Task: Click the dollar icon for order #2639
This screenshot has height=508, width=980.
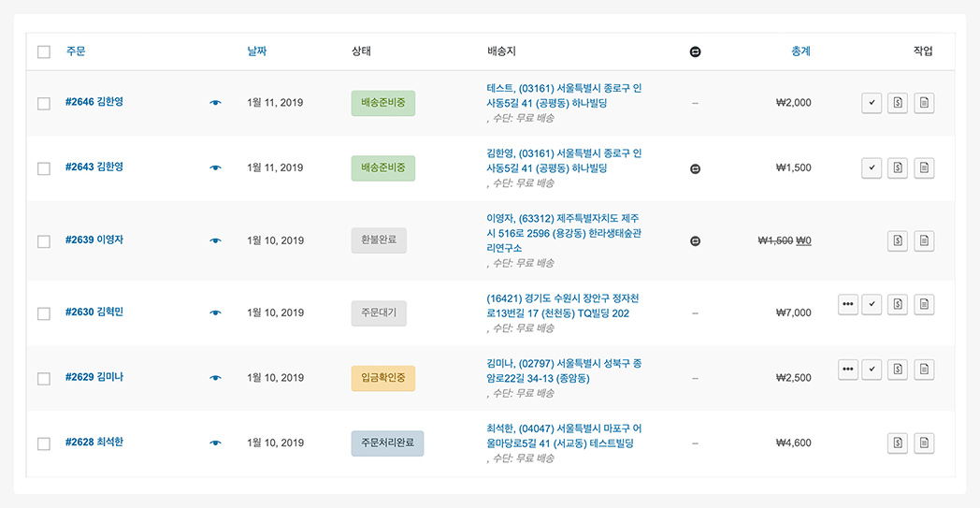Action: click(x=898, y=240)
